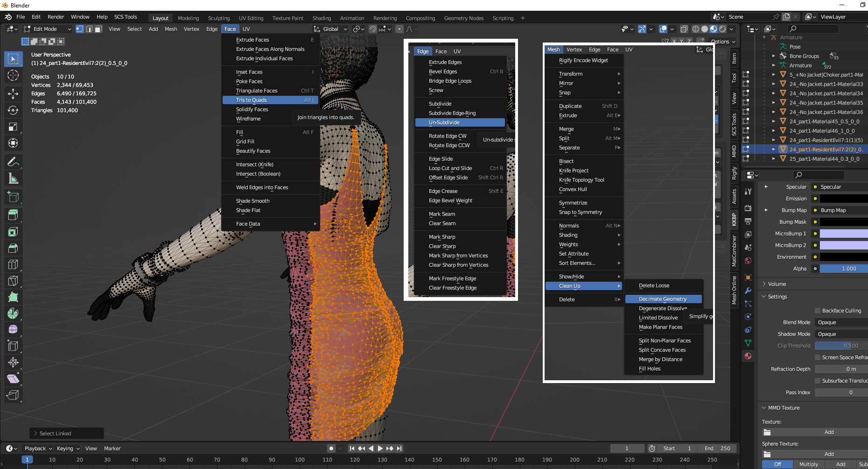Switch to face select mode icon
The width and height of the screenshot is (868, 469).
tap(98, 29)
